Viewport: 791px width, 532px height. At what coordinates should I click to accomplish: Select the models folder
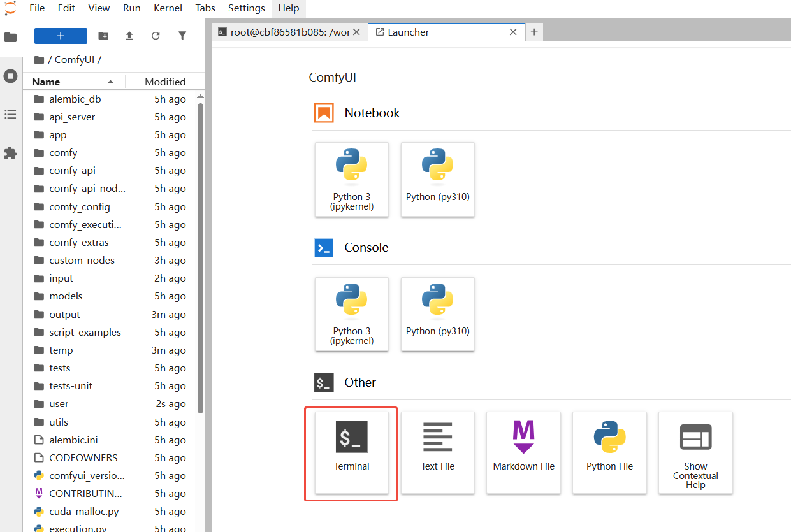click(x=110, y=296)
